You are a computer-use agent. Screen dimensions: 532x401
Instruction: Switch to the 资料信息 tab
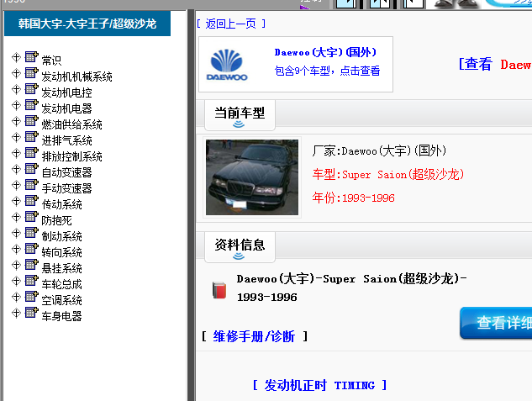tap(240, 247)
